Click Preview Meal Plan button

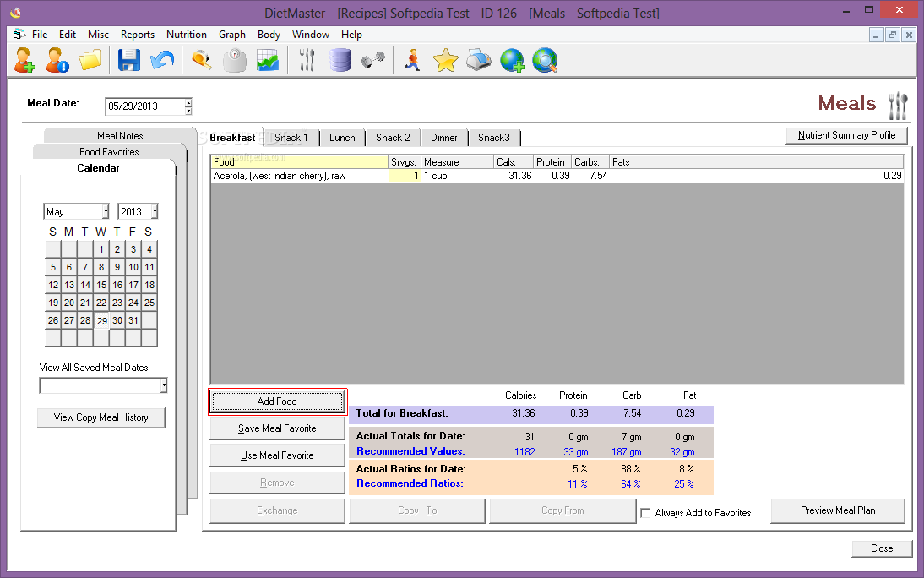(x=837, y=510)
